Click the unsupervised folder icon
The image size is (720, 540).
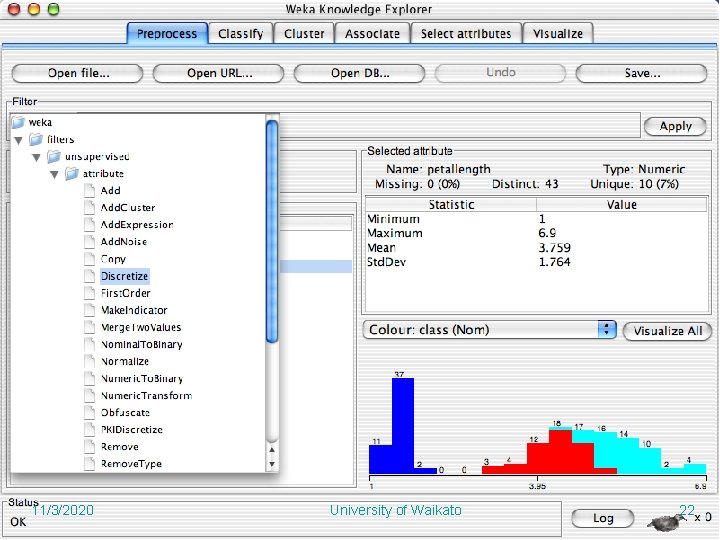(x=54, y=156)
